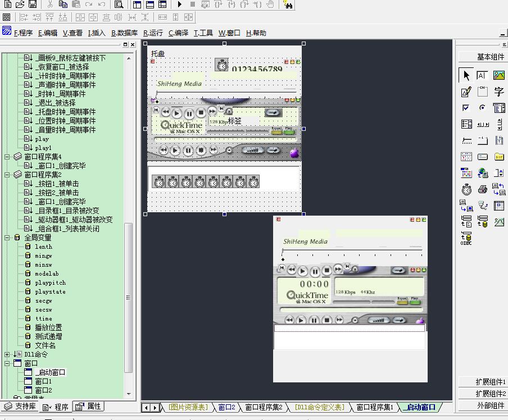Select the ODBC database component icon

[466, 238]
